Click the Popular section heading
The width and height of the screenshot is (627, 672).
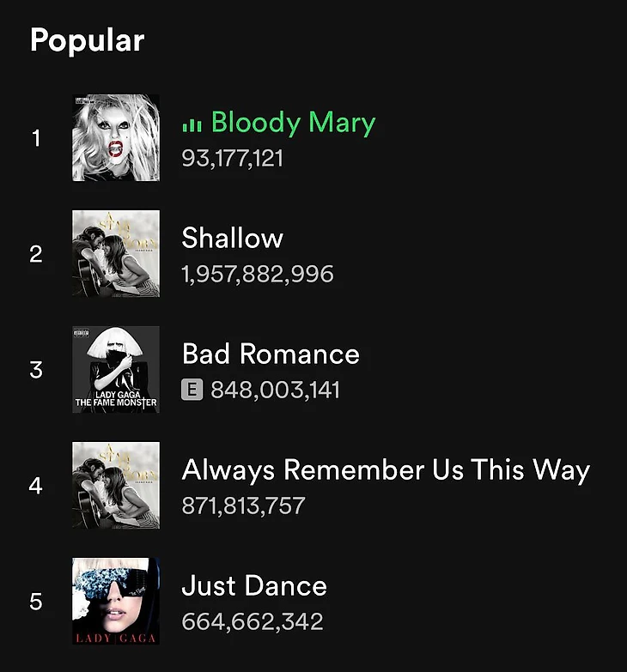pos(87,40)
